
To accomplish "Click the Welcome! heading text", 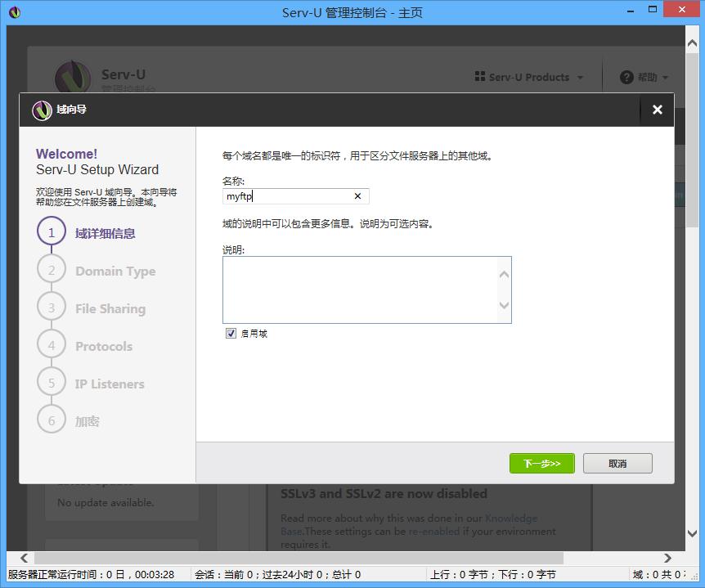I will tap(66, 155).
